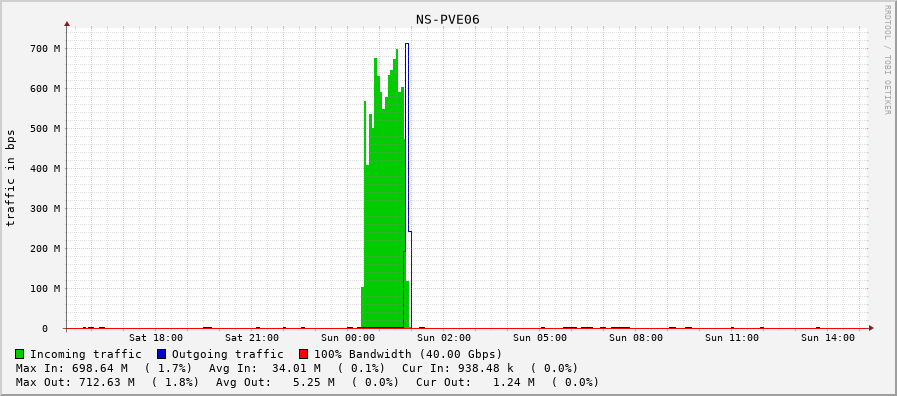
Task: Click the '100% Bandwidth (40.00 Gbps)' label
Action: click(x=408, y=354)
